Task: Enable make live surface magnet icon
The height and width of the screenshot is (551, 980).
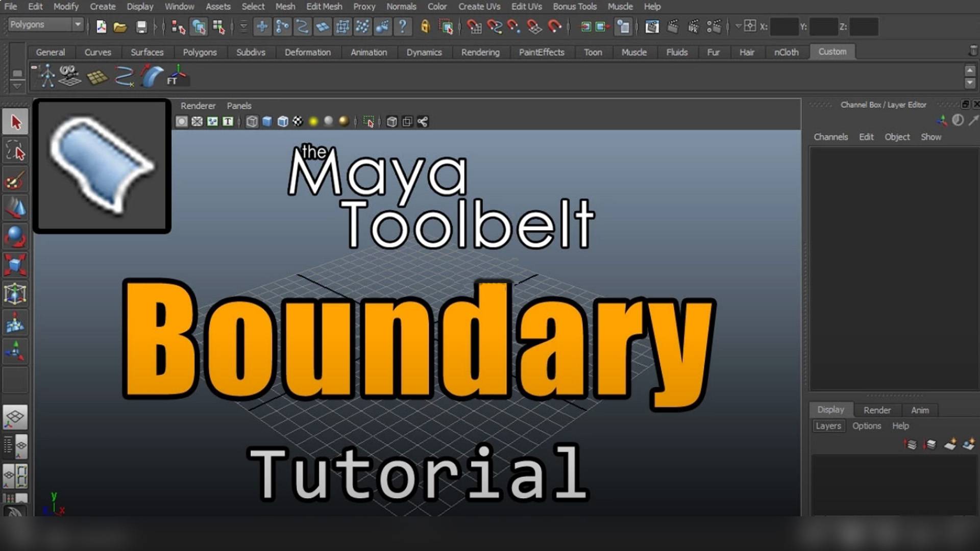Action: click(x=554, y=27)
